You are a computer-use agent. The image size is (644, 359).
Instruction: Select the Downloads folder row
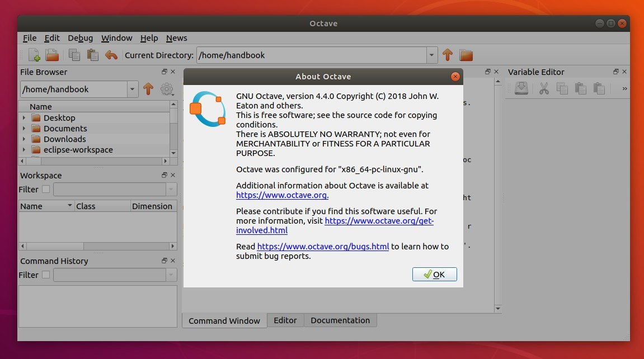[x=94, y=139]
